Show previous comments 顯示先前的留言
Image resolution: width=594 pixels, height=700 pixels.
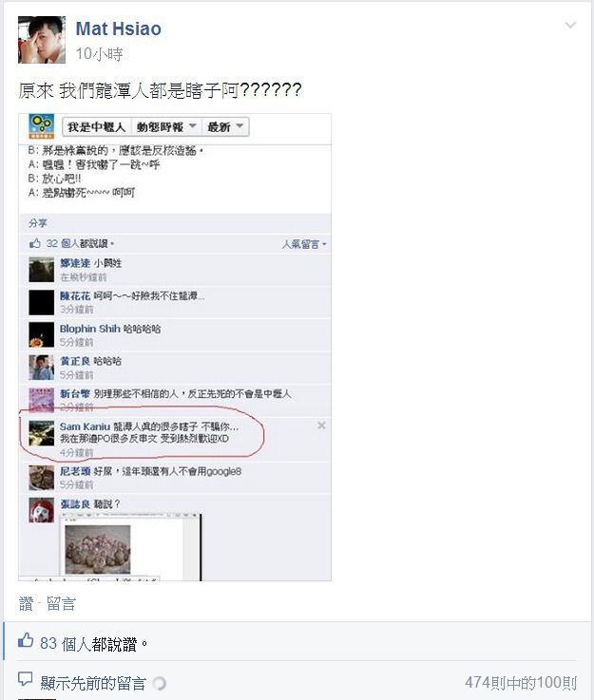click(93, 683)
